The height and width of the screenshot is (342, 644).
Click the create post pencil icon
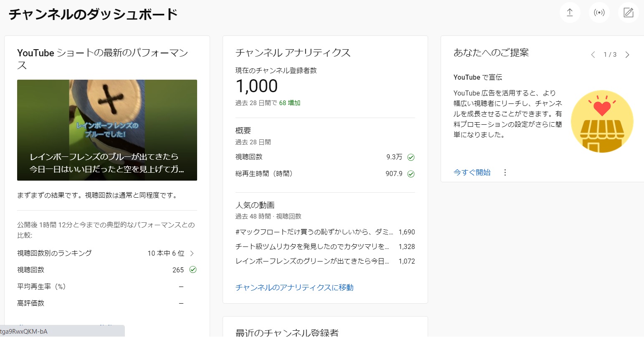(x=629, y=13)
